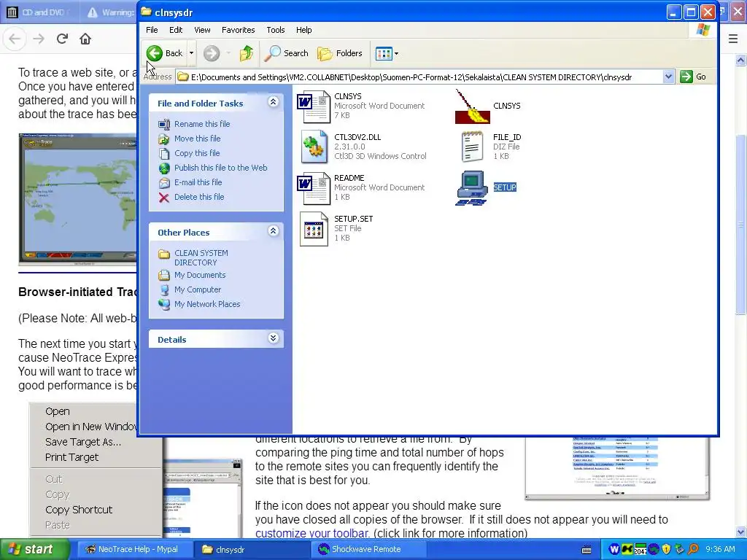This screenshot has height=560, width=747.
Task: Choose Print Target in context menu
Action: click(x=71, y=457)
